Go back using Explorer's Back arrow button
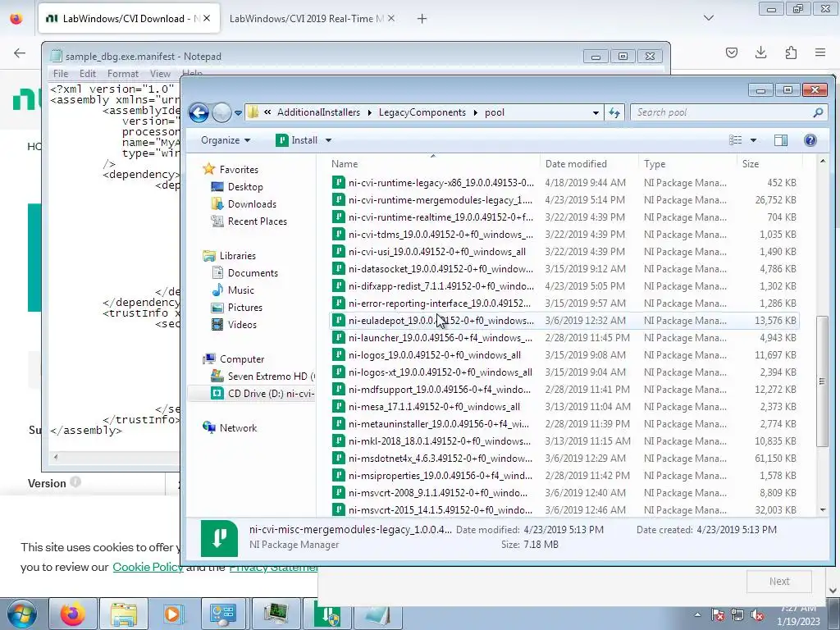The height and width of the screenshot is (630, 840). [199, 112]
